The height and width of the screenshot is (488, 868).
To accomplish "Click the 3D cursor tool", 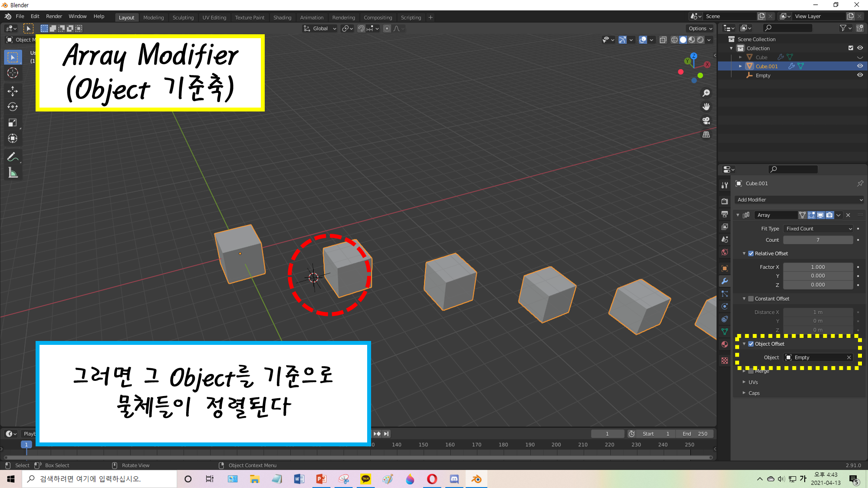I will point(13,73).
